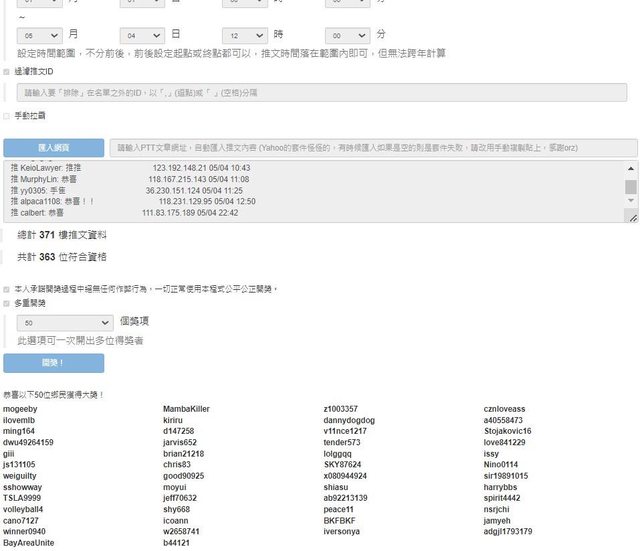Screen dimensions: 640x551
Task: Enable the 過濾推文ID checkbox
Action: pyautogui.click(x=7, y=72)
